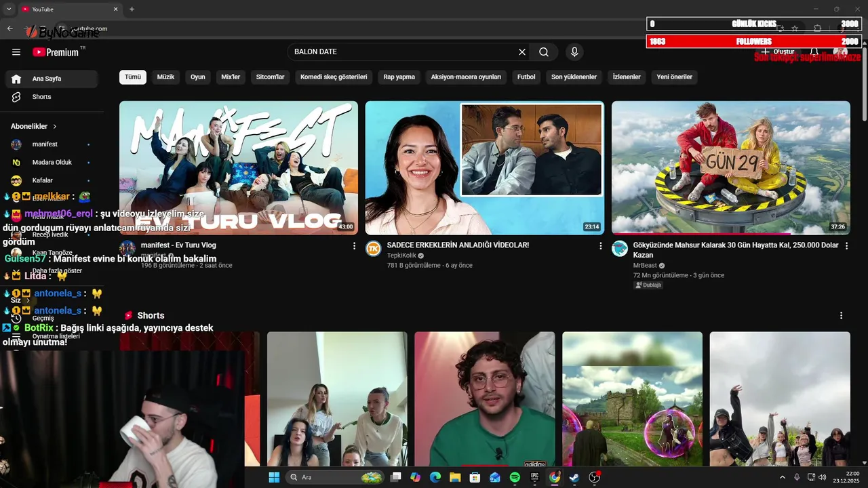Open the GÜN 29 MrBeast thumbnail
868x488 pixels.
(x=731, y=168)
